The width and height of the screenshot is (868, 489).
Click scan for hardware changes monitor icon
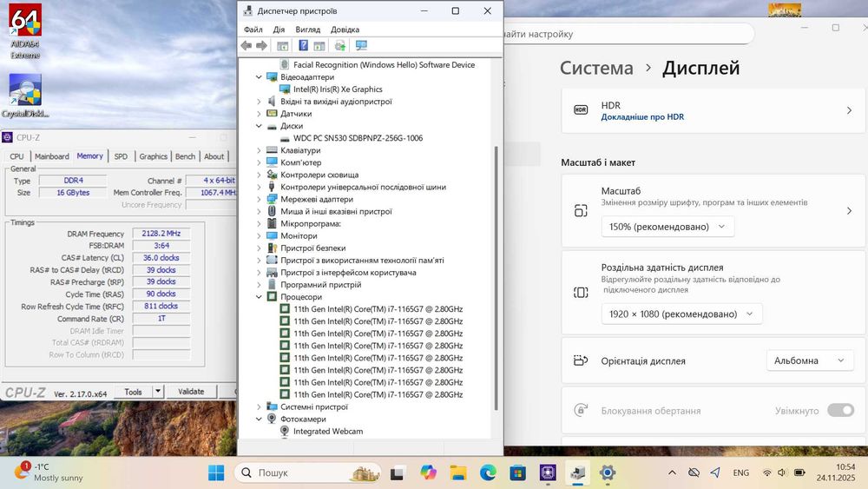coord(361,45)
